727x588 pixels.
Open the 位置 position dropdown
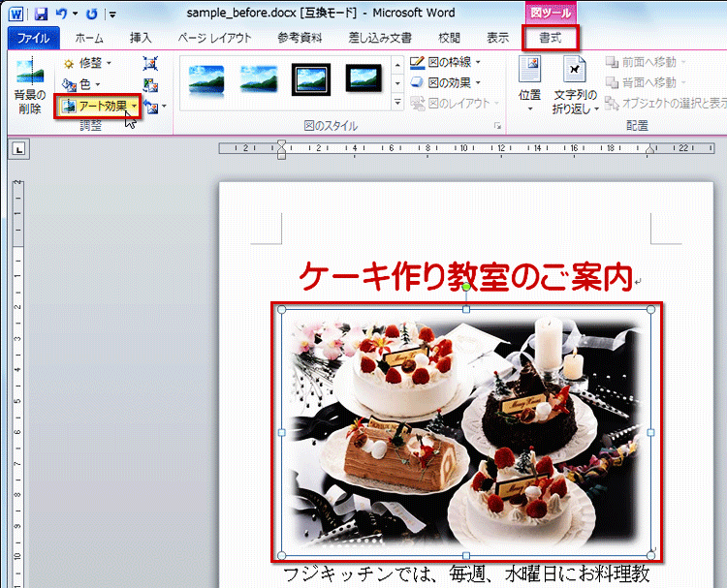point(529,85)
